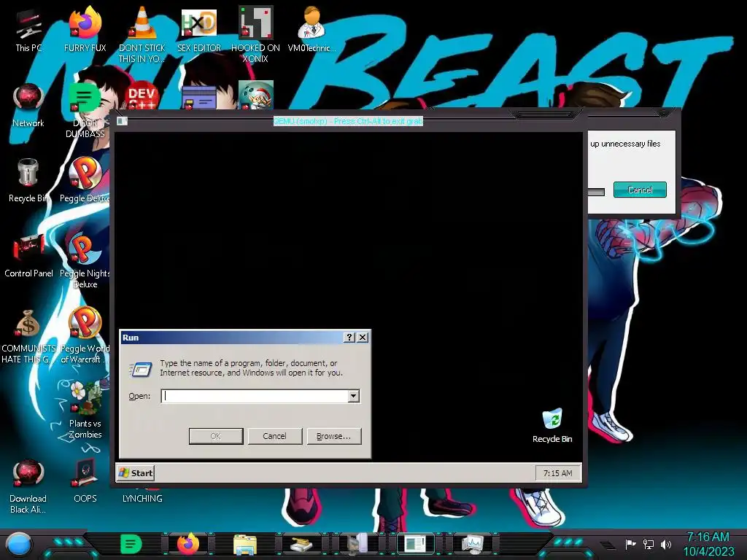Image resolution: width=747 pixels, height=560 pixels.
Task: Open the Network desktop icon
Action: click(x=28, y=105)
